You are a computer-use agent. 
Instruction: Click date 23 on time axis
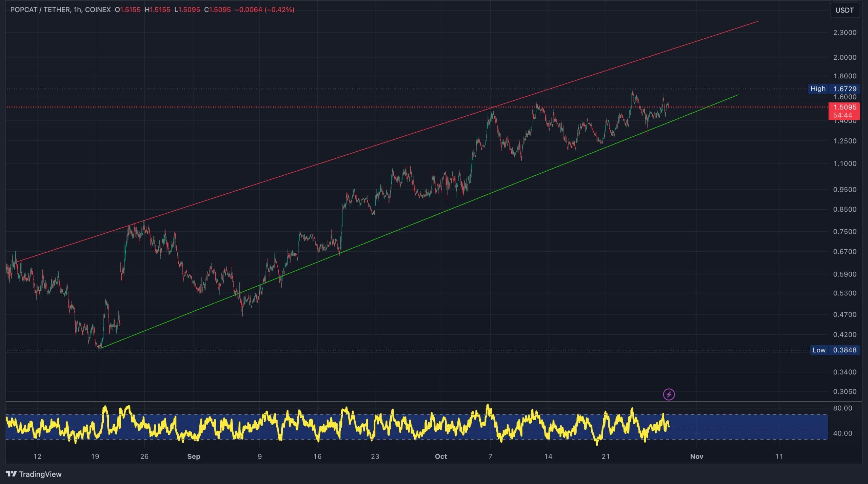click(375, 457)
